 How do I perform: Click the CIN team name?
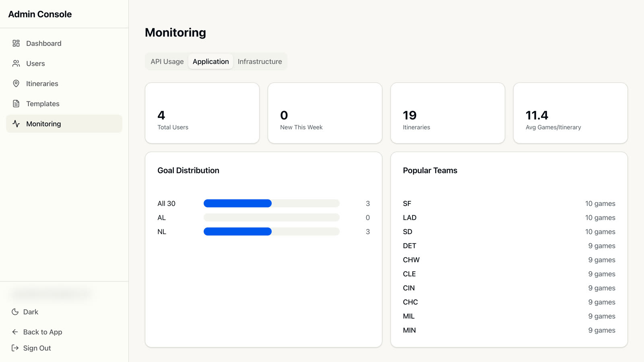click(x=409, y=288)
